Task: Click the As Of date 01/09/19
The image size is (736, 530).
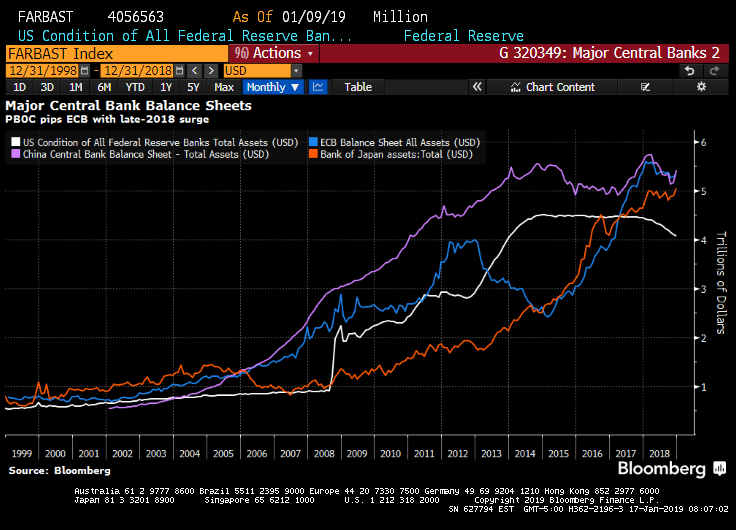Action: point(314,17)
